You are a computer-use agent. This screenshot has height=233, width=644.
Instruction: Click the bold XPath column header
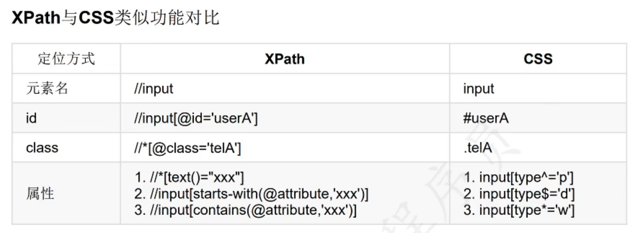[x=285, y=59]
